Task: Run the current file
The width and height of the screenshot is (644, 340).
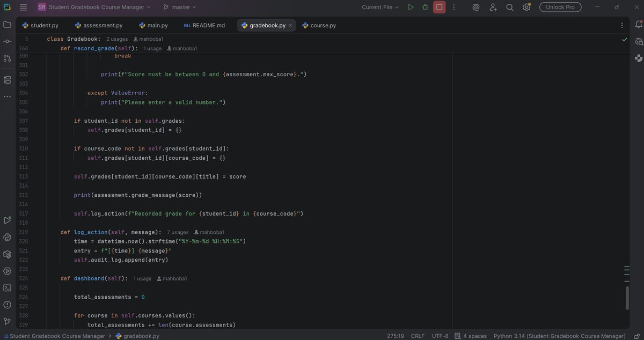Action: pos(411,7)
